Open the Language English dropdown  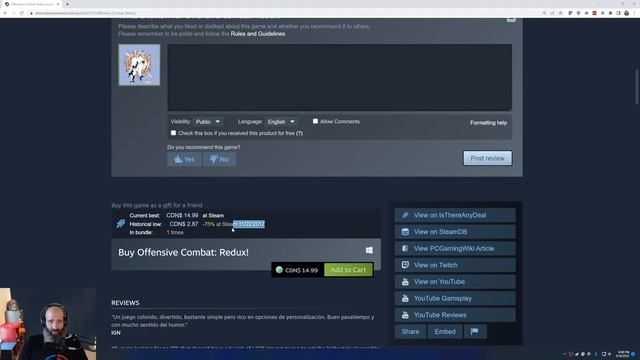pos(281,122)
